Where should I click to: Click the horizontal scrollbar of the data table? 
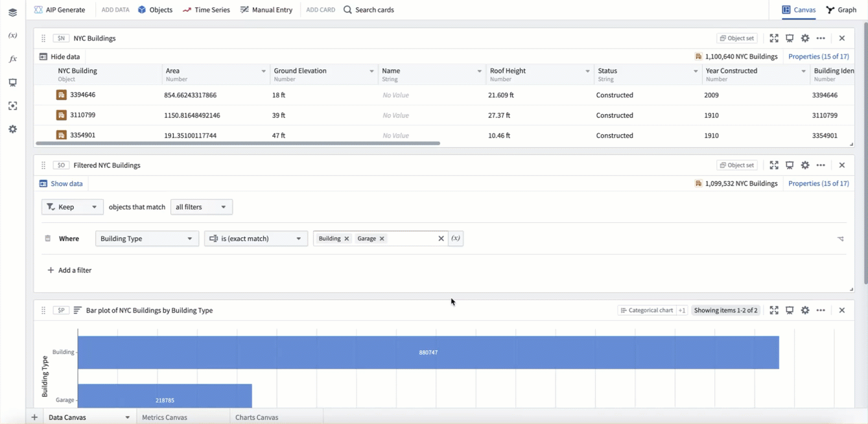(x=237, y=143)
